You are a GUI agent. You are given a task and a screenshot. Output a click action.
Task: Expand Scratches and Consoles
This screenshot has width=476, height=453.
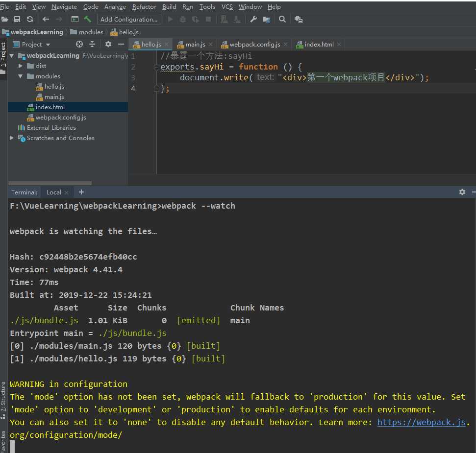[12, 138]
